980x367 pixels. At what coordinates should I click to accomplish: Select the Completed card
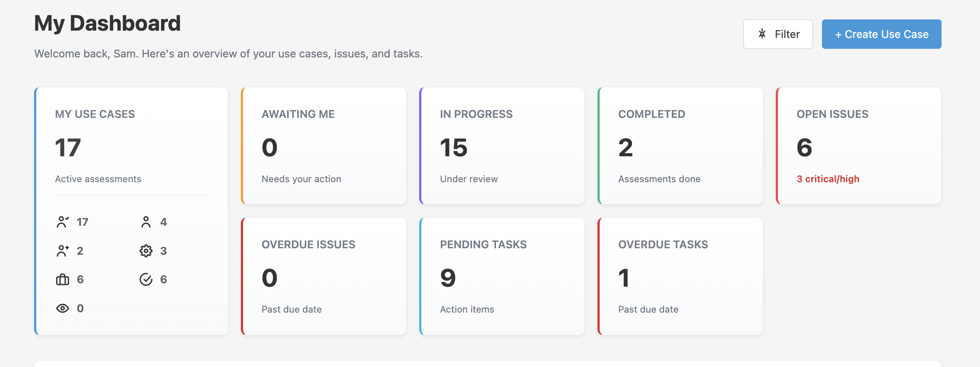(680, 146)
